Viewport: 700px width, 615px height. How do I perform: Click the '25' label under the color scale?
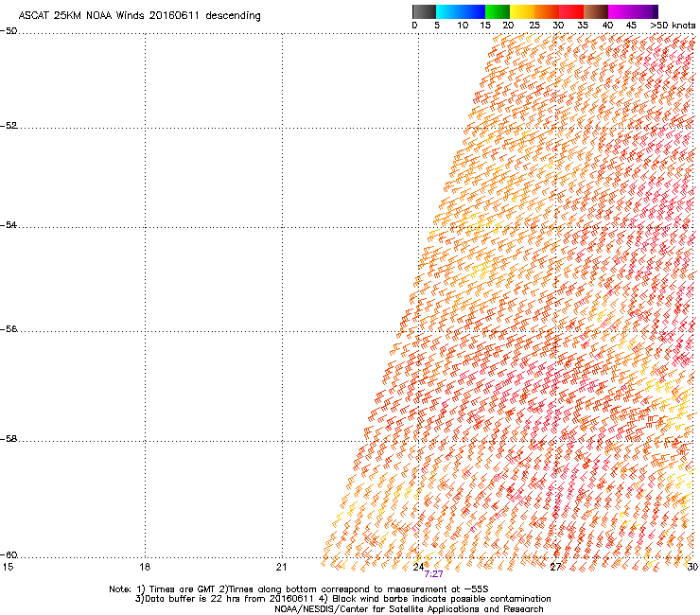click(534, 26)
